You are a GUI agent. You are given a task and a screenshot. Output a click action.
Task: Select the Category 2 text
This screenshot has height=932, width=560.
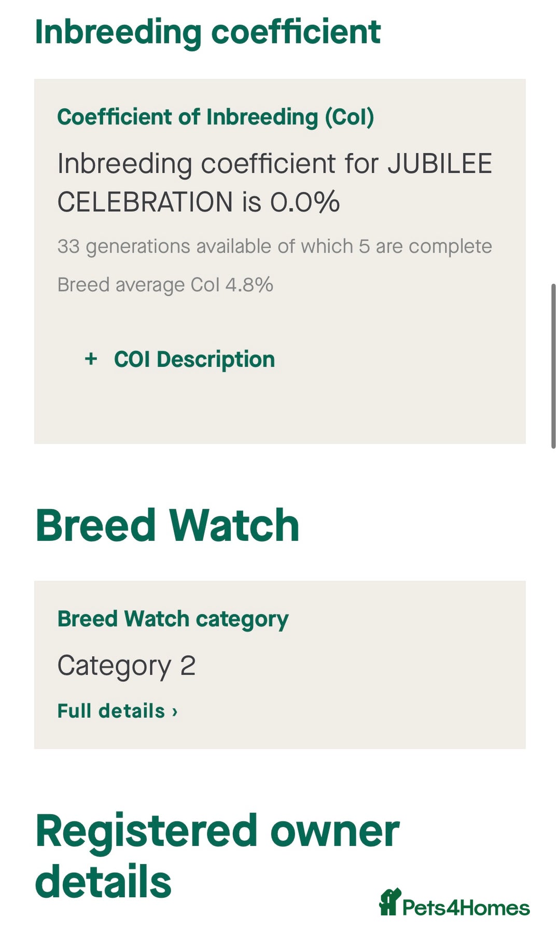click(127, 666)
